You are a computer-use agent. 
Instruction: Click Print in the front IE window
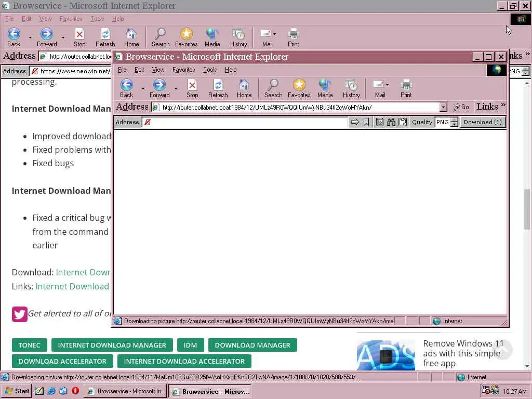click(x=406, y=88)
